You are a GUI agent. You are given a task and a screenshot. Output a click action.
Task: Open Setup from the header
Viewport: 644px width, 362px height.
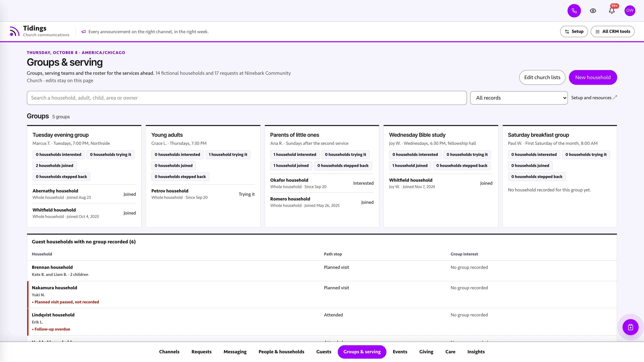point(574,32)
